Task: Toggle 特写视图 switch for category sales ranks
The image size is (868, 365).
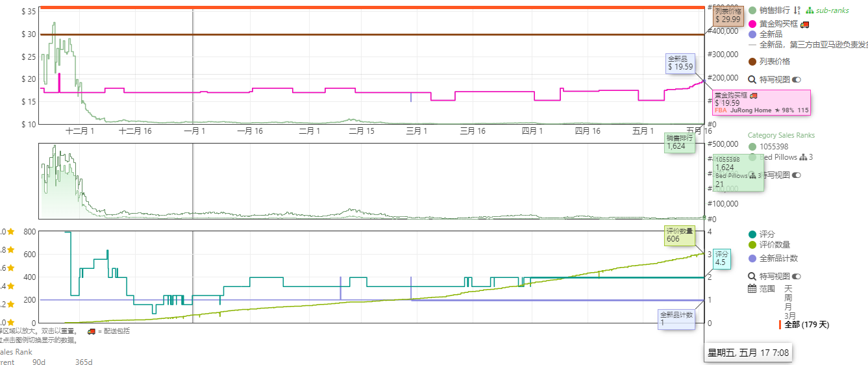Action: [797, 175]
